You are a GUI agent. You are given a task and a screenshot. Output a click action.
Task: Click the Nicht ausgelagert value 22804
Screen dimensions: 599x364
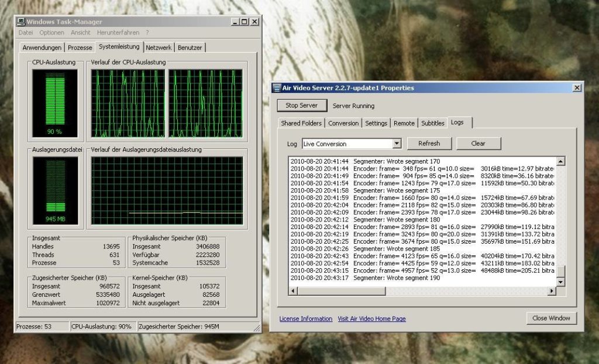coord(211,303)
